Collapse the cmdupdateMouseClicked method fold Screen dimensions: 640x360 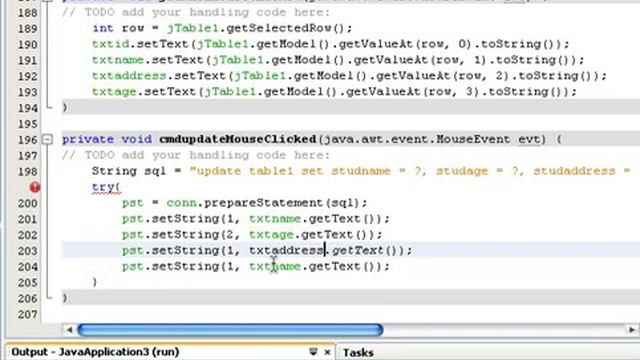tap(47, 140)
